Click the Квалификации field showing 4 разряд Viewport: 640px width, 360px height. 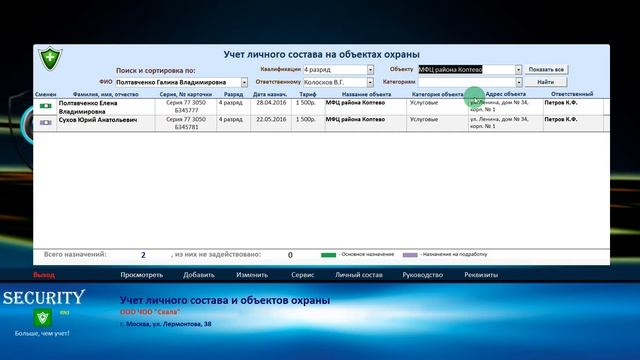click(x=335, y=70)
